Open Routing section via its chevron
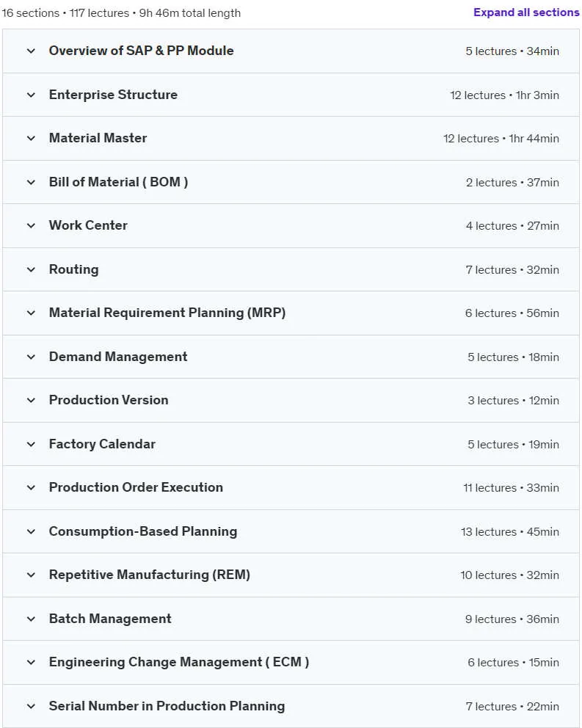The image size is (582, 728). click(x=31, y=270)
